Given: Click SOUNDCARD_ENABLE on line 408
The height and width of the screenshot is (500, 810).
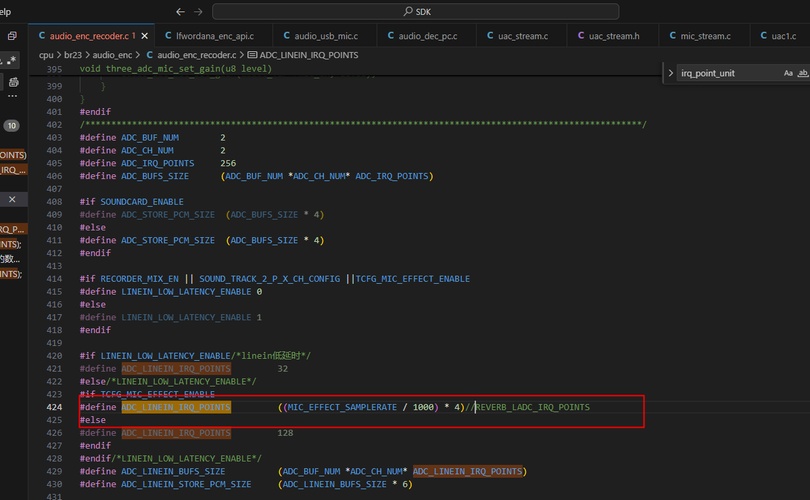Looking at the screenshot, I should (x=142, y=201).
